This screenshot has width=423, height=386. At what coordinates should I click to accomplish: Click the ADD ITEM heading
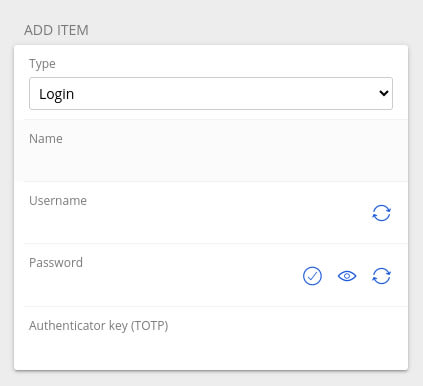[56, 30]
